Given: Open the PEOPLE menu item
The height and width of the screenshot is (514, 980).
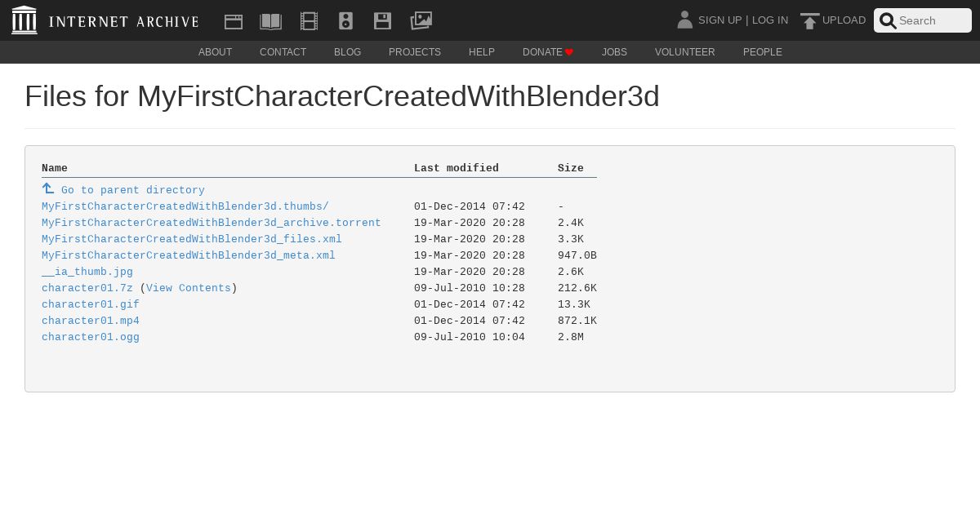Looking at the screenshot, I should (763, 52).
